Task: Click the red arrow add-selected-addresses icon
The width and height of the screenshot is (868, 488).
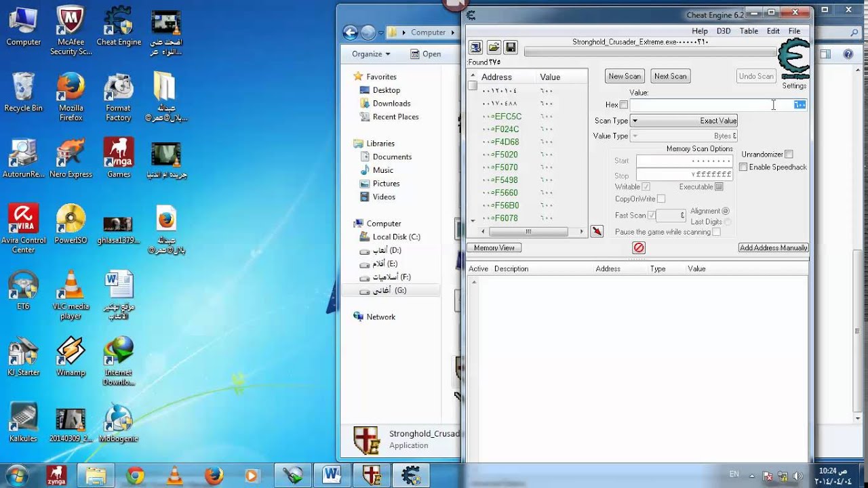Action: pos(597,232)
